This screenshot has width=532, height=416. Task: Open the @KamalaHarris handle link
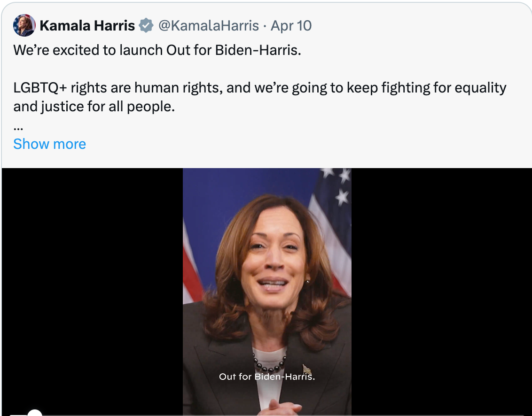coord(209,26)
